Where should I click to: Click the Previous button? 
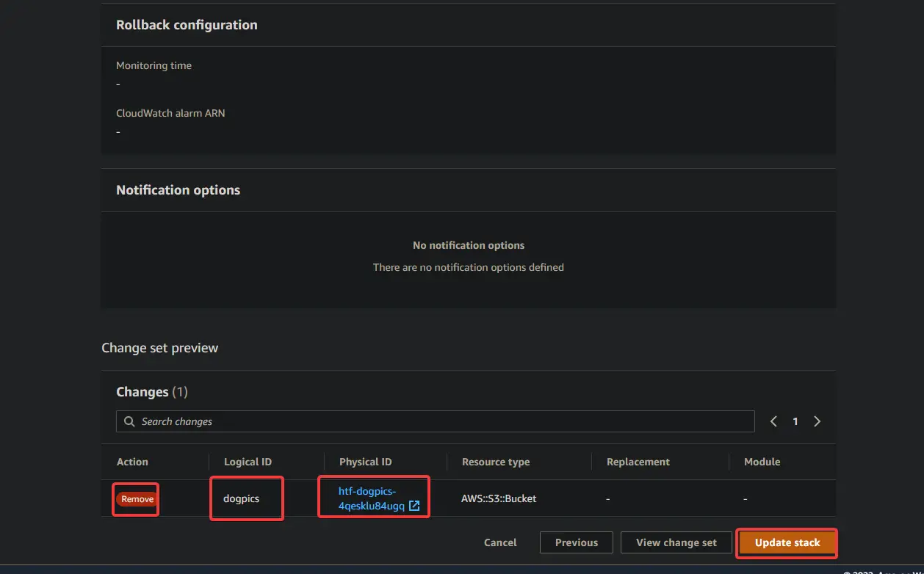(x=576, y=542)
